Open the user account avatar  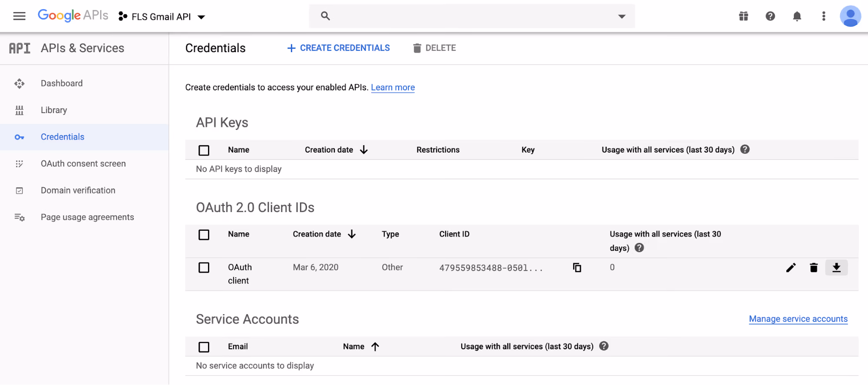pyautogui.click(x=850, y=16)
